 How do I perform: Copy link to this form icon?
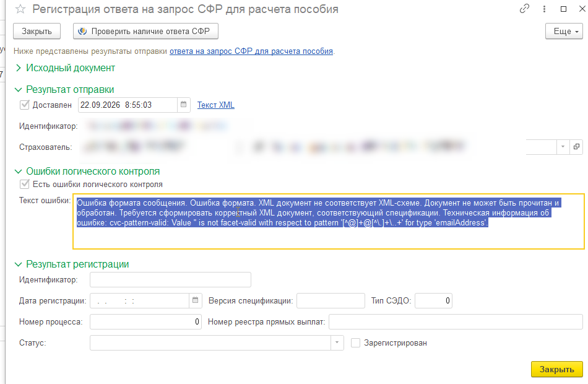525,9
